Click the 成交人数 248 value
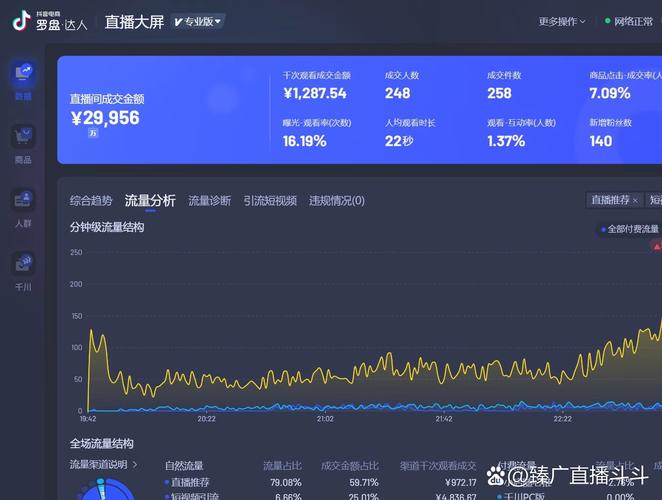The height and width of the screenshot is (500, 662). tap(397, 93)
